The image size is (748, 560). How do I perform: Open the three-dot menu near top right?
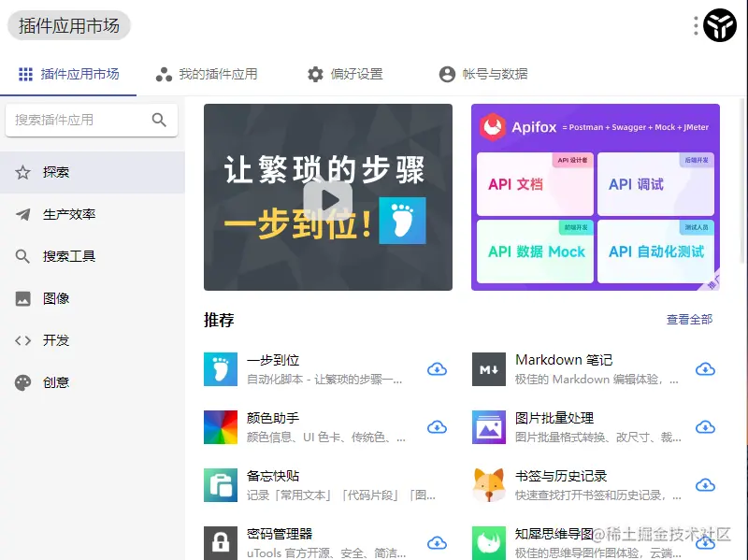(693, 25)
